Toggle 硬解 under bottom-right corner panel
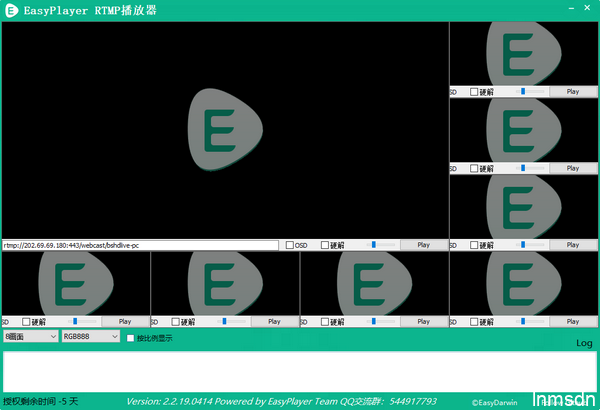 coord(474,322)
